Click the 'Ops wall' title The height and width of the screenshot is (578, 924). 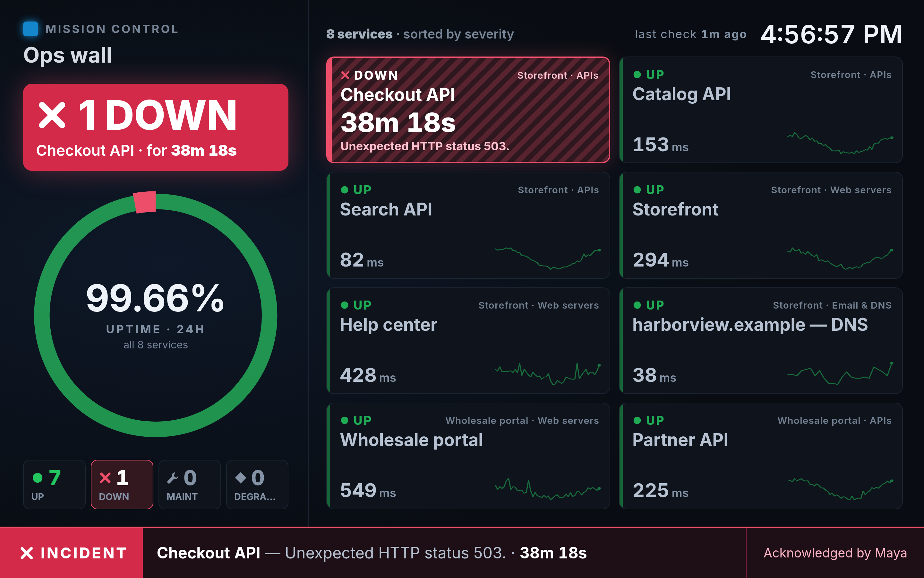pyautogui.click(x=68, y=56)
